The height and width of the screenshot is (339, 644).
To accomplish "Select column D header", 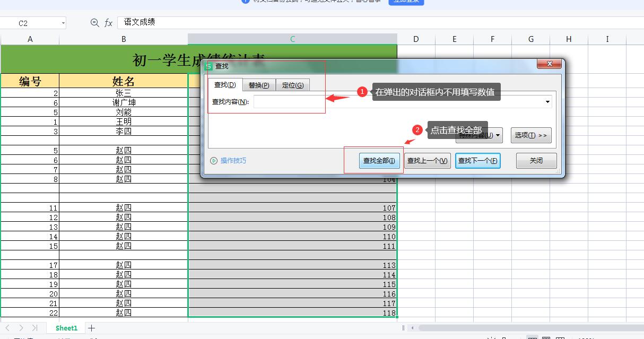I will 416,39.
